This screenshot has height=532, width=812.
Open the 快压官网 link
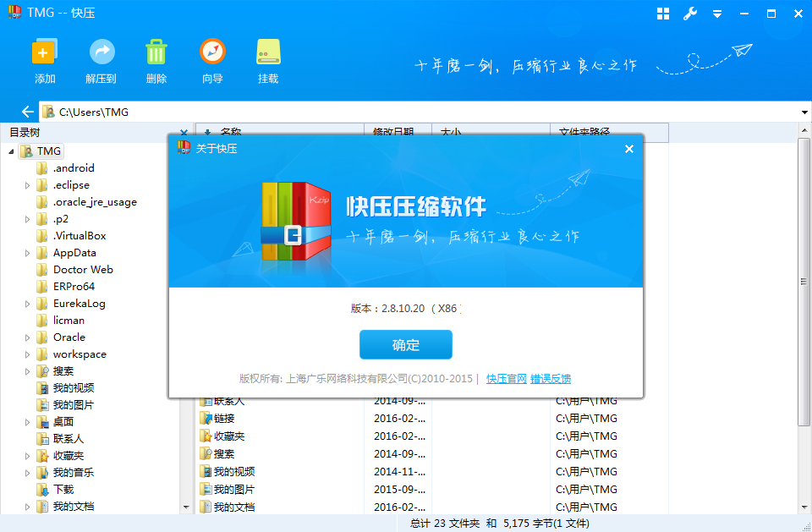pos(505,378)
